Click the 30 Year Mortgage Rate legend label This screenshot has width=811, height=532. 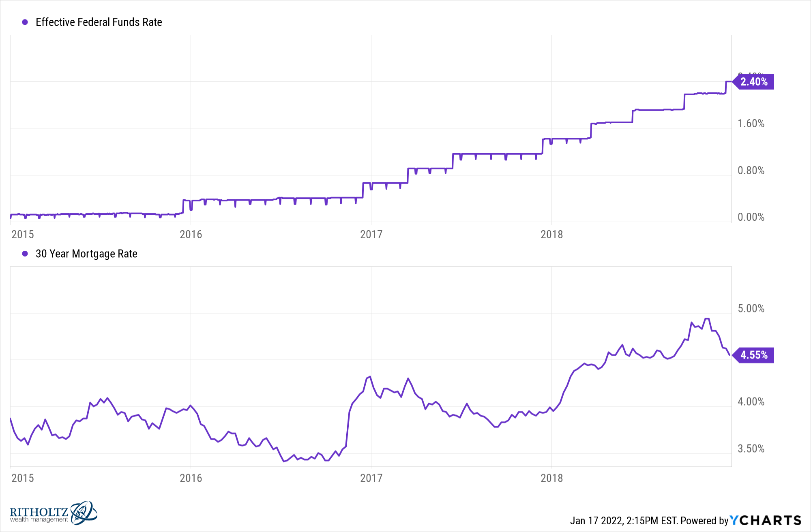86,254
